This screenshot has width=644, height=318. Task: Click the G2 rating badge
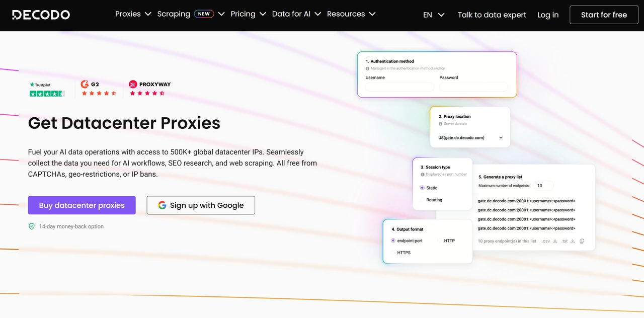pyautogui.click(x=99, y=88)
